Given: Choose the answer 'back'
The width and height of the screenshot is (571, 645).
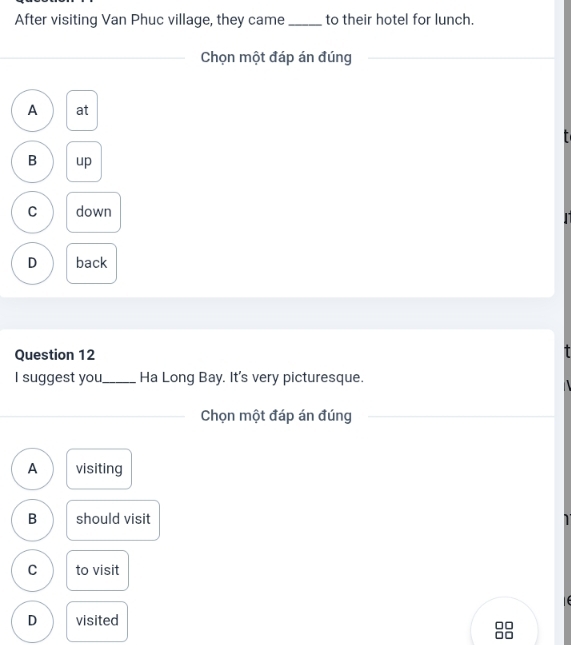Looking at the screenshot, I should tap(91, 263).
